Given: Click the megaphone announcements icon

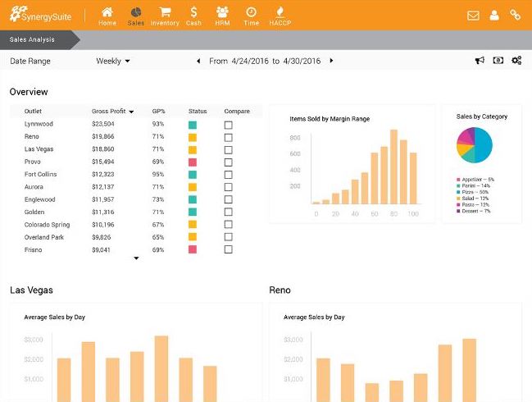Looking at the screenshot, I should coord(480,61).
